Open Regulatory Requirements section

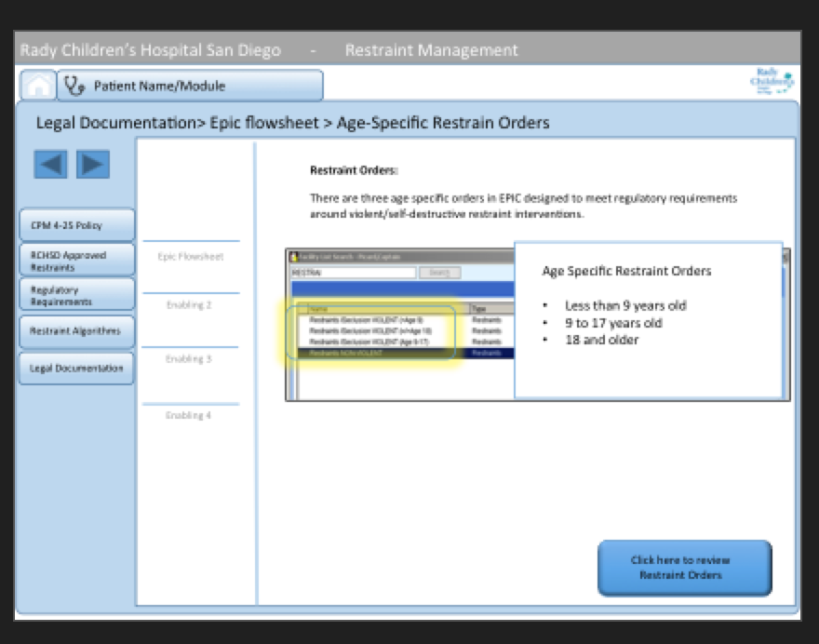[x=77, y=296]
